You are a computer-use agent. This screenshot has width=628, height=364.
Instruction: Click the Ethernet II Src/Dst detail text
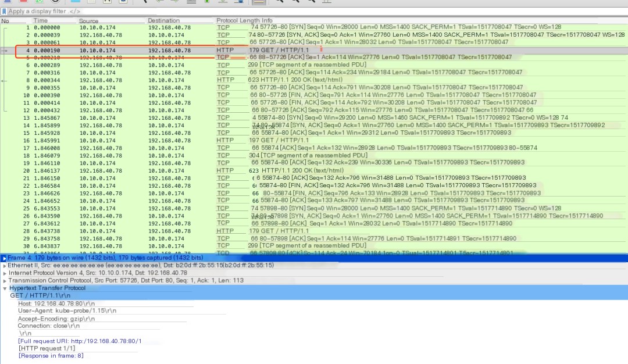coord(141,266)
